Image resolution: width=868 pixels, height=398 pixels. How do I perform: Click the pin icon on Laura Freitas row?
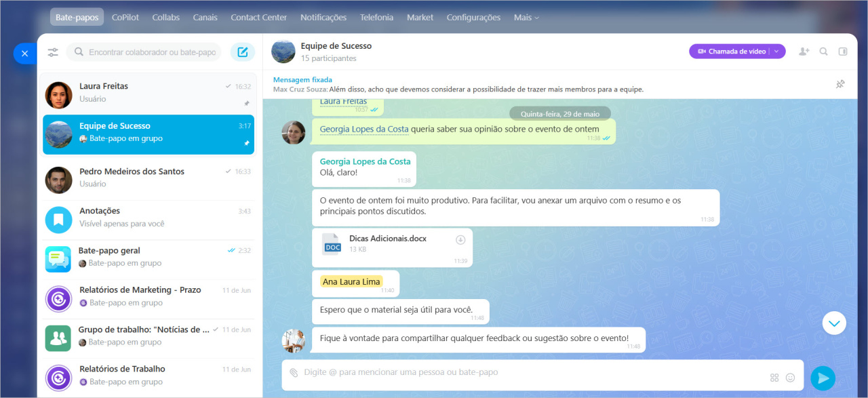[247, 104]
